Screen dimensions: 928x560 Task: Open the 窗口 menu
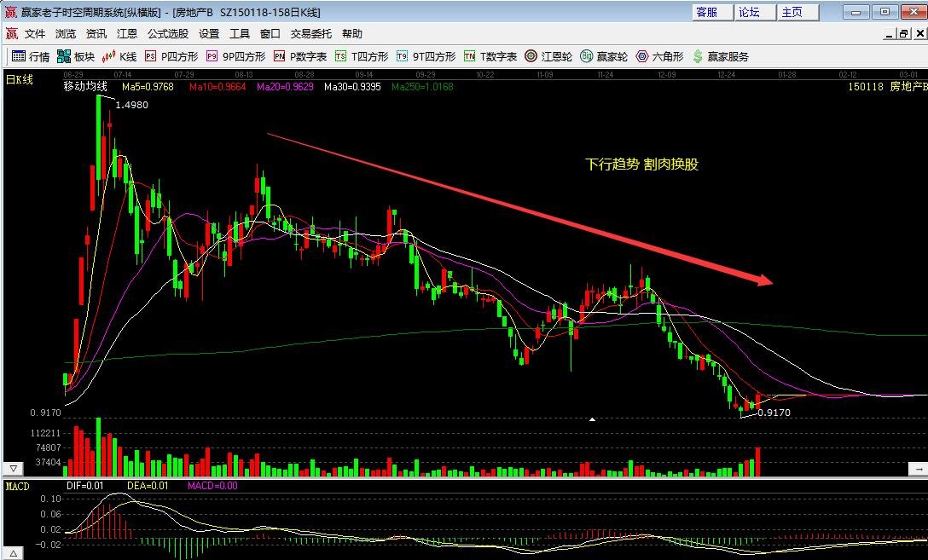pyautogui.click(x=270, y=34)
